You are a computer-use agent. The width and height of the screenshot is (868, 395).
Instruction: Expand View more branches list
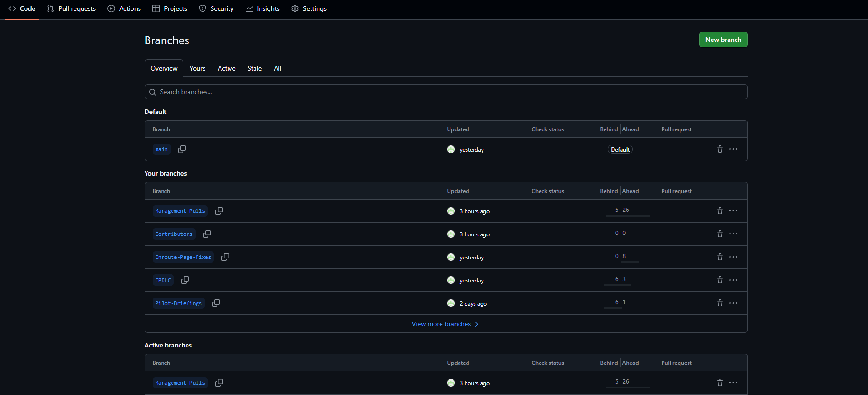pyautogui.click(x=445, y=324)
